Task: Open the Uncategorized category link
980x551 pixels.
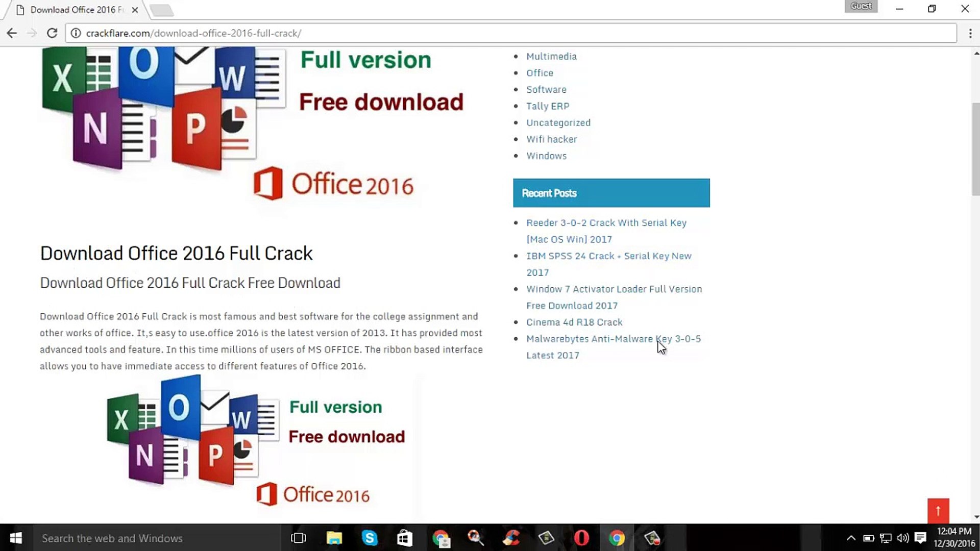Action: 558,123
